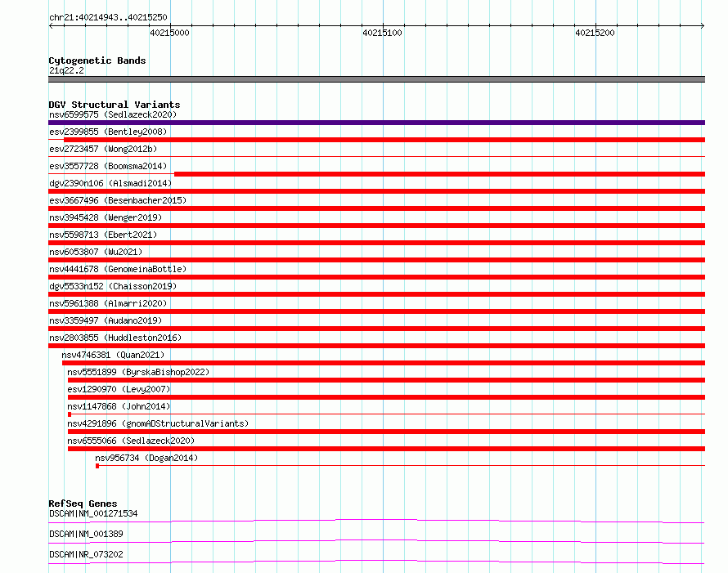Click the 40215200 ruler position label

coord(595,33)
